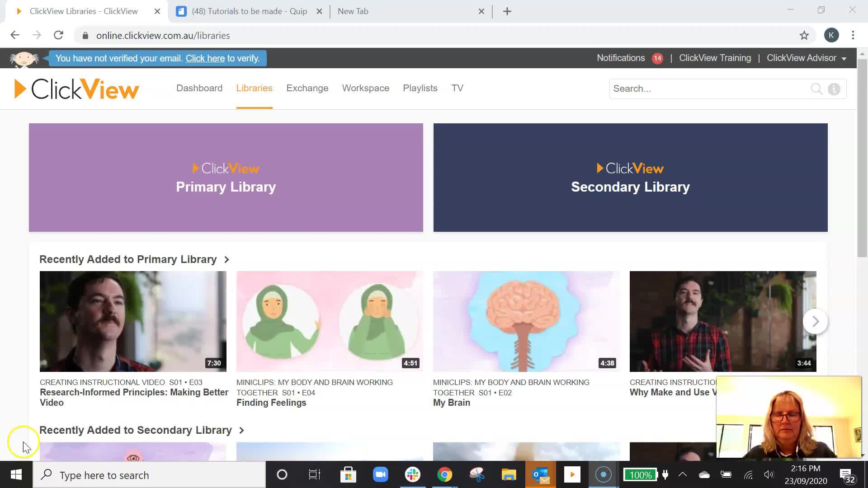Show hidden system tray icons
The width and height of the screenshot is (868, 488).
click(x=683, y=474)
